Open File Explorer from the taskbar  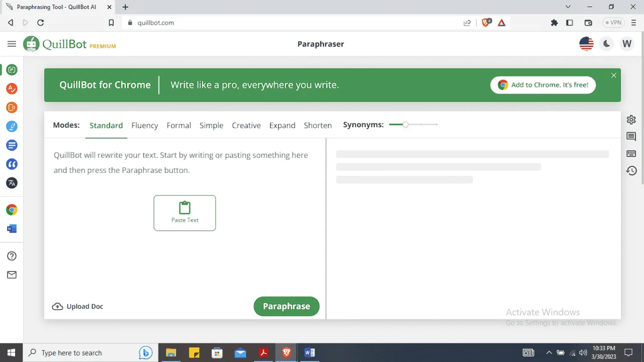pos(171,352)
